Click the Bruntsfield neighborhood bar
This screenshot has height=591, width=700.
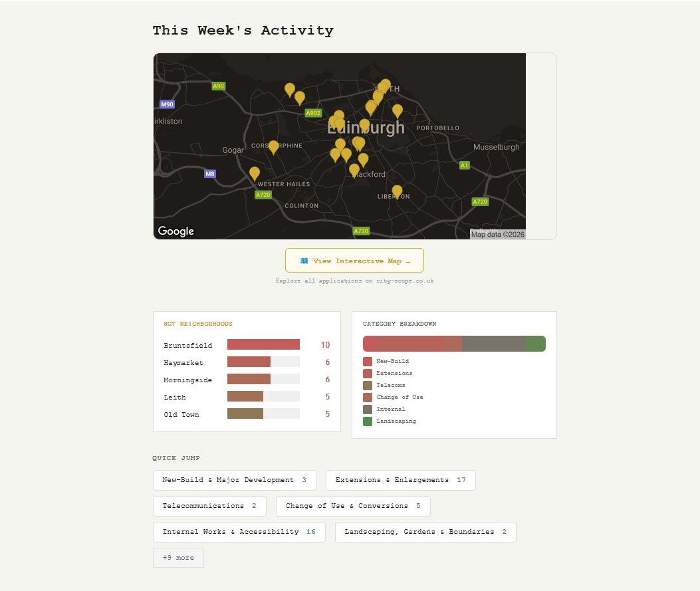pos(263,344)
